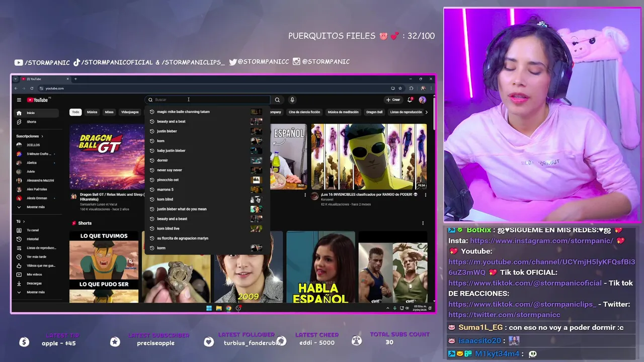Select the Música de meditación chip
Image resolution: width=644 pixels, height=362 pixels.
(343, 112)
